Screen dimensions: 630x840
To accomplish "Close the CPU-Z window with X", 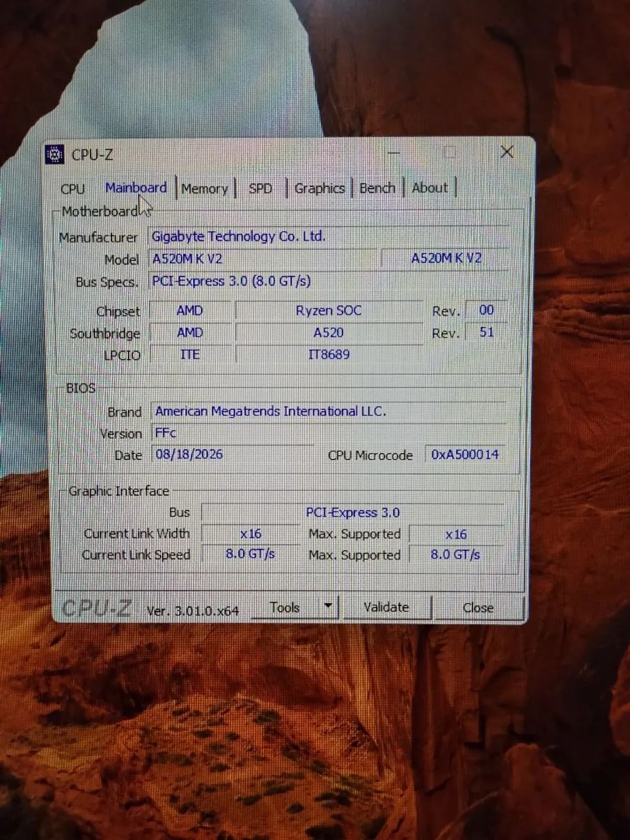I will 507,152.
